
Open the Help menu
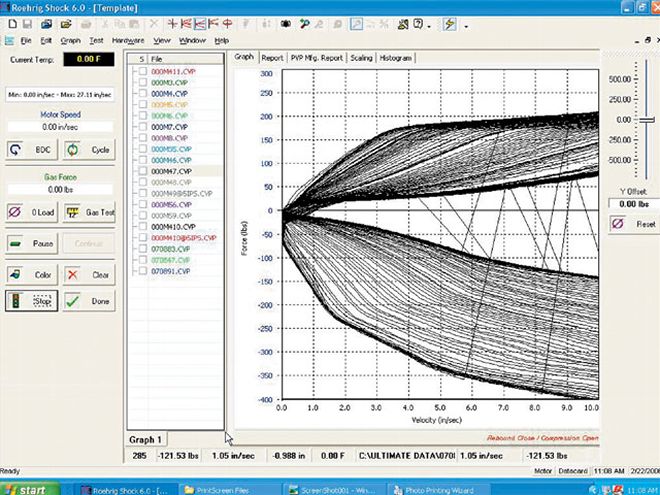(221, 41)
